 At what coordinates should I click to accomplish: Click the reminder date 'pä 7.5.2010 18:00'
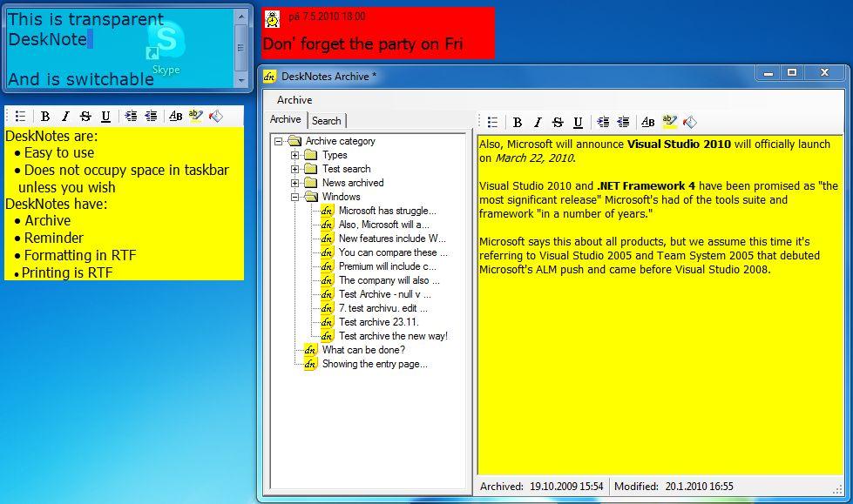tap(327, 17)
